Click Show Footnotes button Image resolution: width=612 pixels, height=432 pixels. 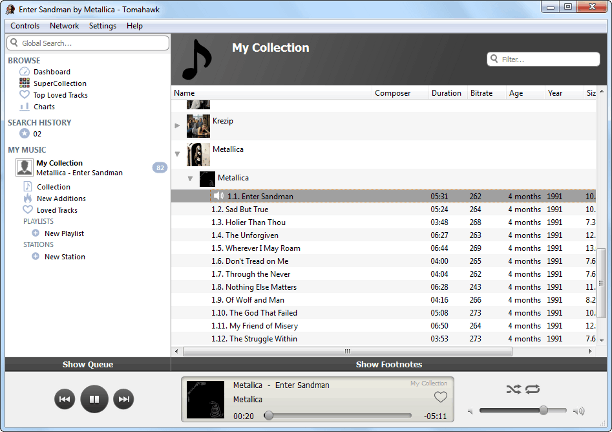pos(389,364)
